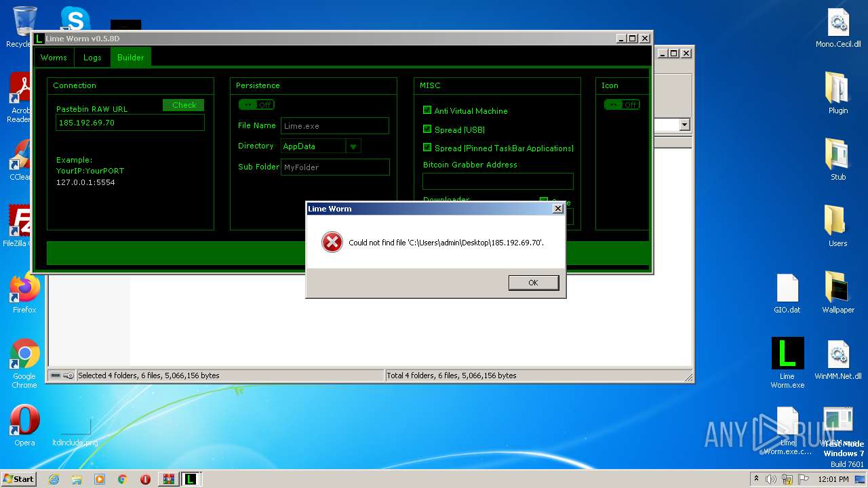Launch Internet Explorer from the taskbar

pyautogui.click(x=54, y=479)
